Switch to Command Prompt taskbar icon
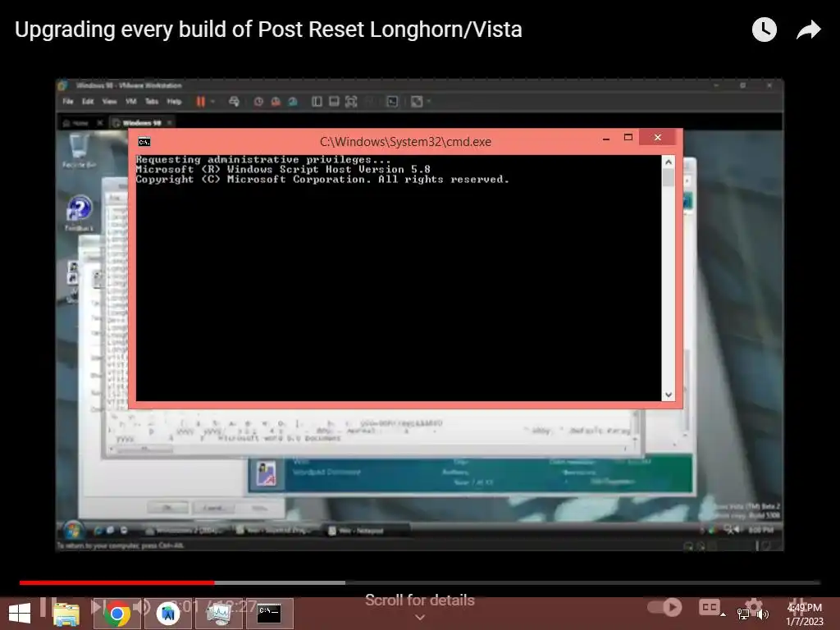Image resolution: width=840 pixels, height=630 pixels. [x=269, y=614]
